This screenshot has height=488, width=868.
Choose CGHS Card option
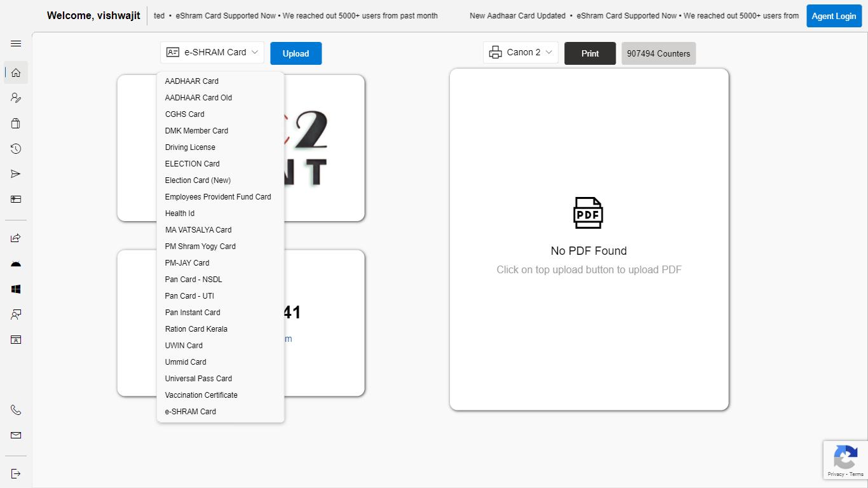tap(220, 114)
